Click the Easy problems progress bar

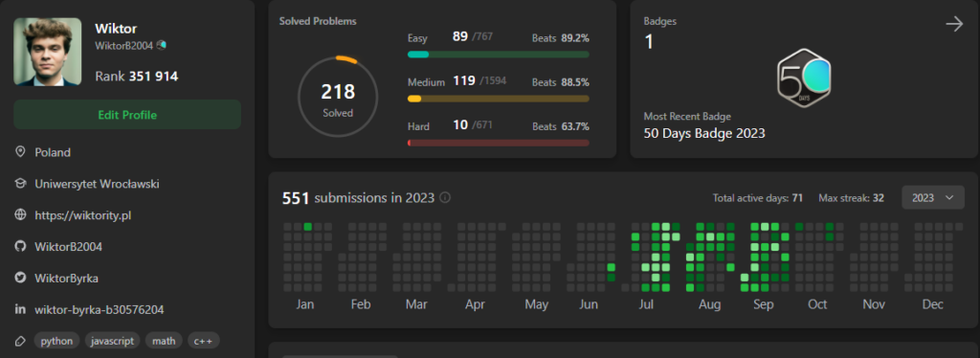[x=498, y=55]
